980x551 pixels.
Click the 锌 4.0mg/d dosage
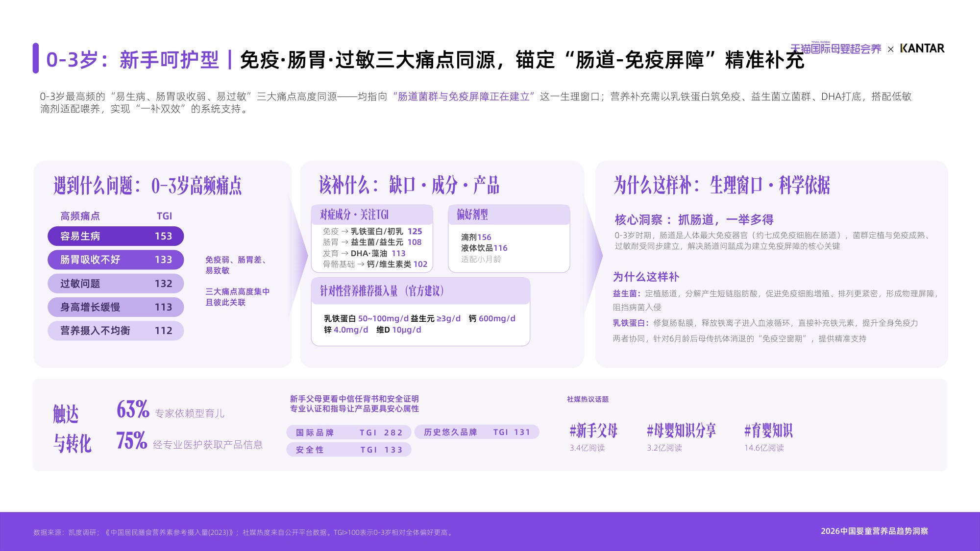(346, 330)
